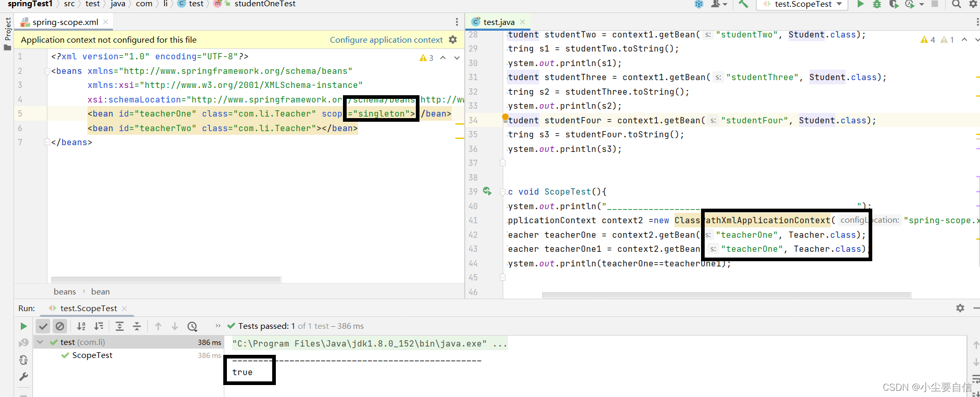Run with Coverage using the shield icon
The image size is (980, 397).
click(894, 4)
